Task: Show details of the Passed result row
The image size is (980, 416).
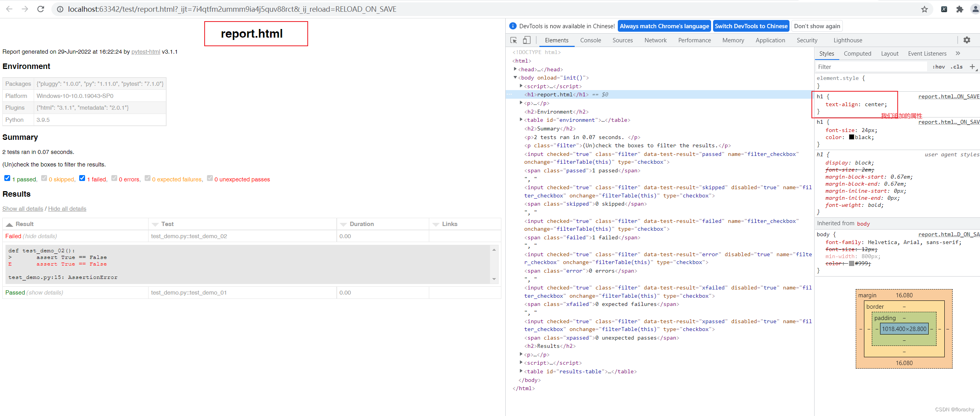Action: click(45, 293)
